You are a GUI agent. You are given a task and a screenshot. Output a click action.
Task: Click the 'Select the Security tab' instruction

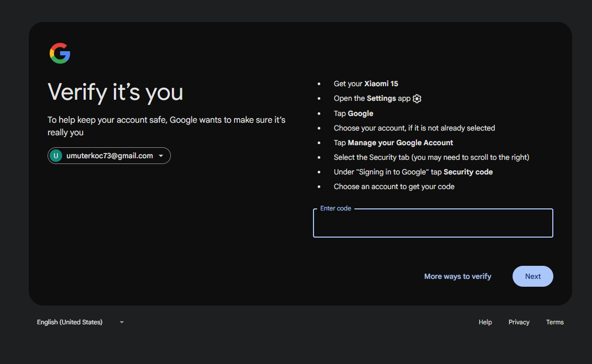coord(432,157)
